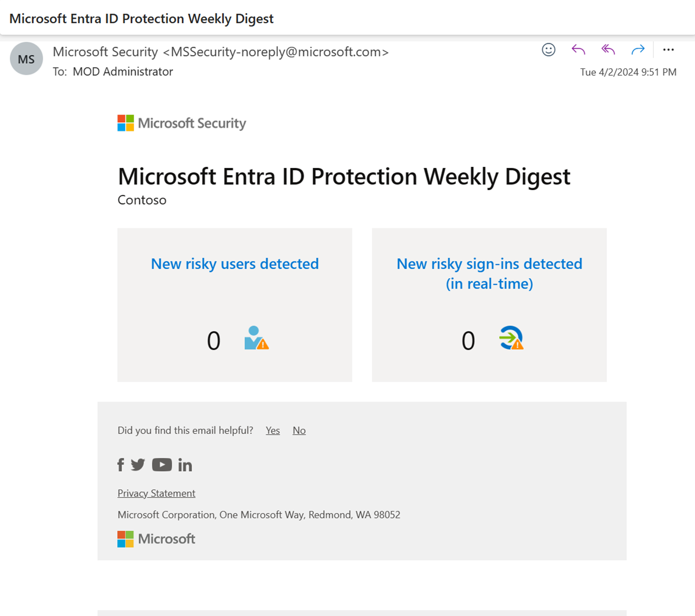Click the YouTube icon in footer
This screenshot has width=695, height=616.
click(x=162, y=465)
